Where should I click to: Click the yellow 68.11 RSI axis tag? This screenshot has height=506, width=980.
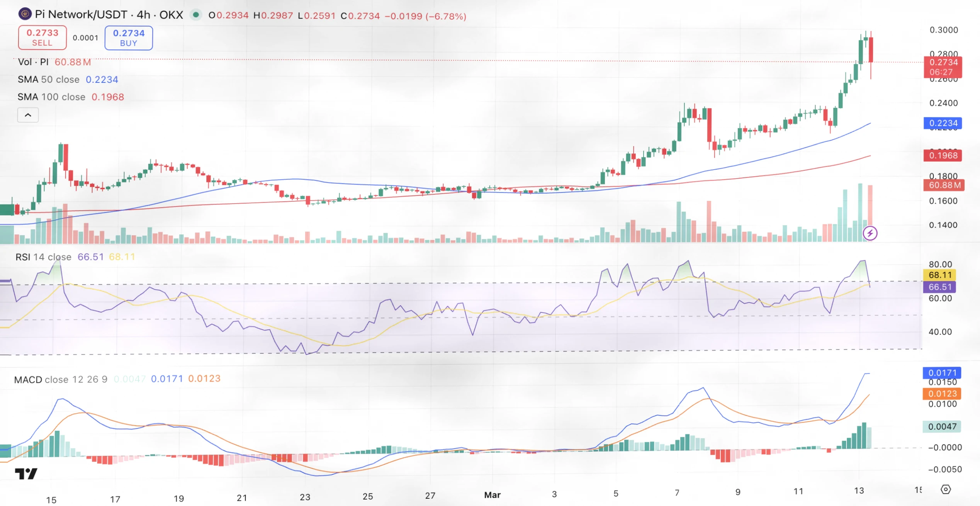pos(939,275)
